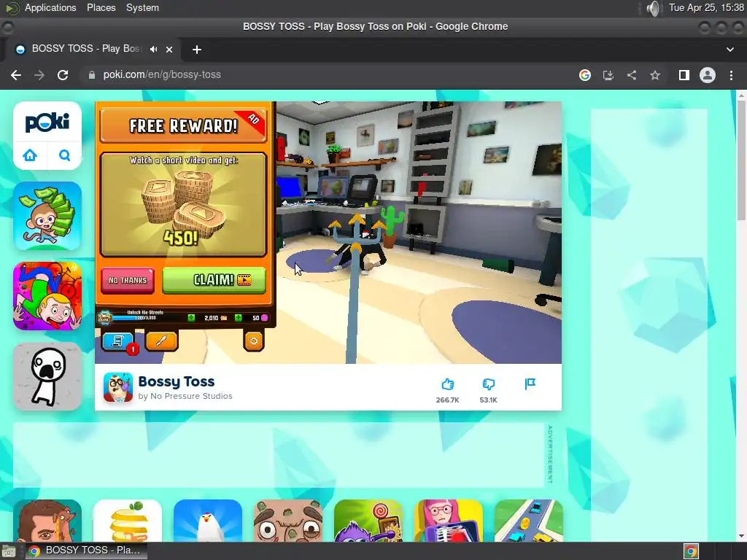Toggle the Chrome side panel

(684, 75)
